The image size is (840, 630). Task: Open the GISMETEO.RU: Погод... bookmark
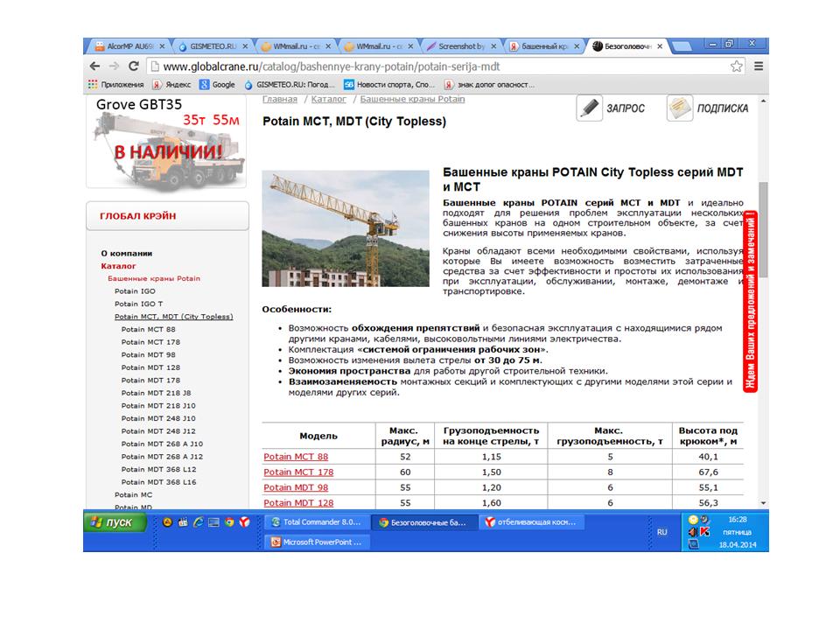[x=290, y=85]
